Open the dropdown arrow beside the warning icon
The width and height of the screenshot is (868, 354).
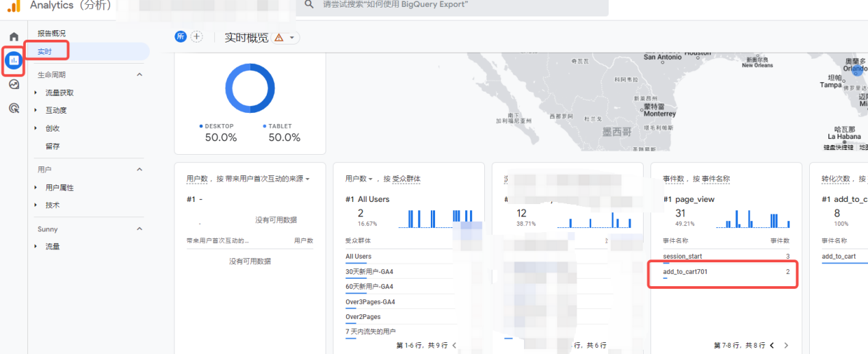point(292,38)
